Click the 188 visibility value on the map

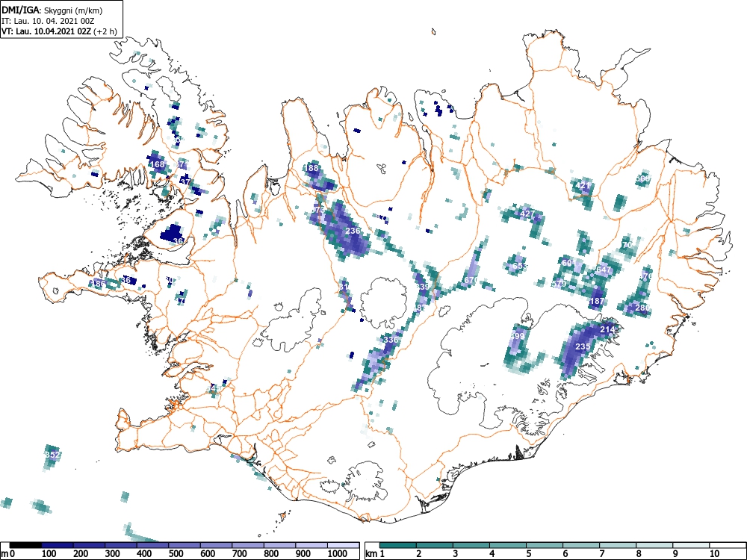pyautogui.click(x=311, y=168)
